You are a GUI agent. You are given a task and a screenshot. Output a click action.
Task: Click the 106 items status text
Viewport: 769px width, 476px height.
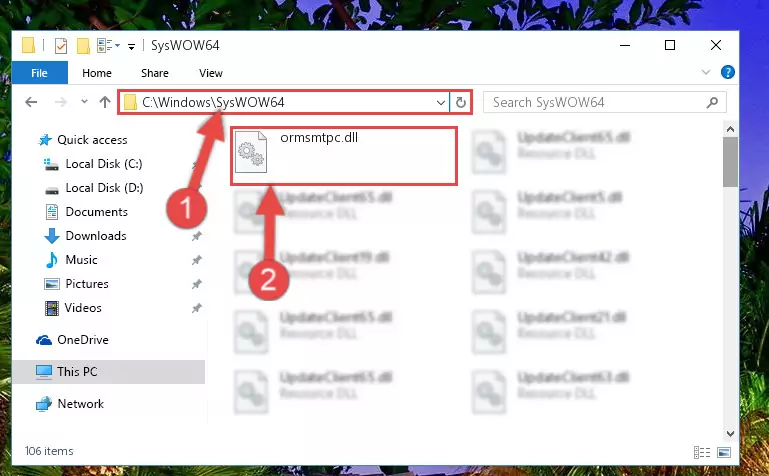[49, 451]
